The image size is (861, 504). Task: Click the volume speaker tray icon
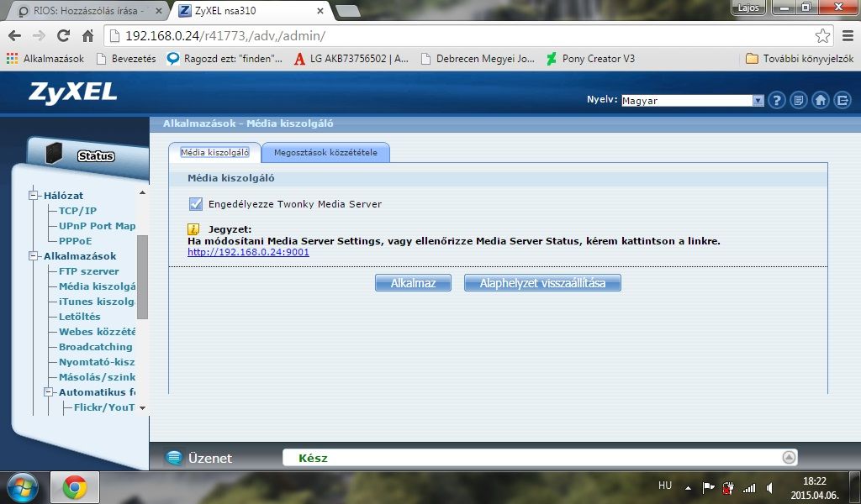coord(770,487)
